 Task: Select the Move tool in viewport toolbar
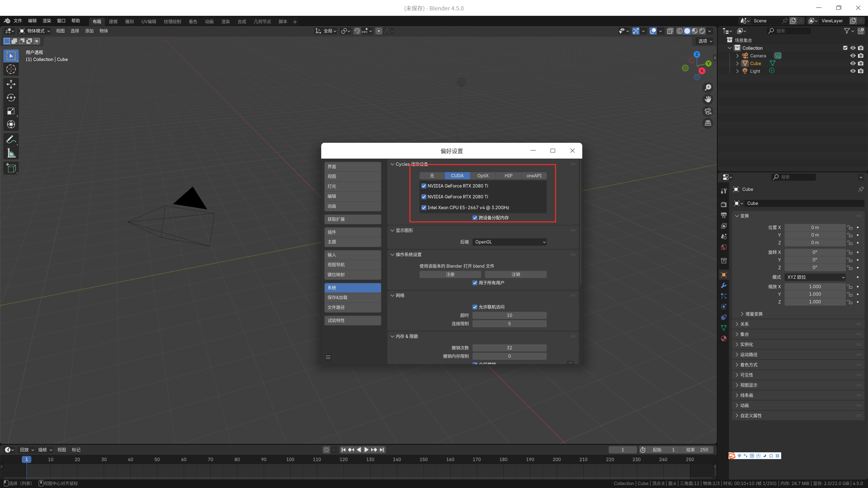[11, 84]
